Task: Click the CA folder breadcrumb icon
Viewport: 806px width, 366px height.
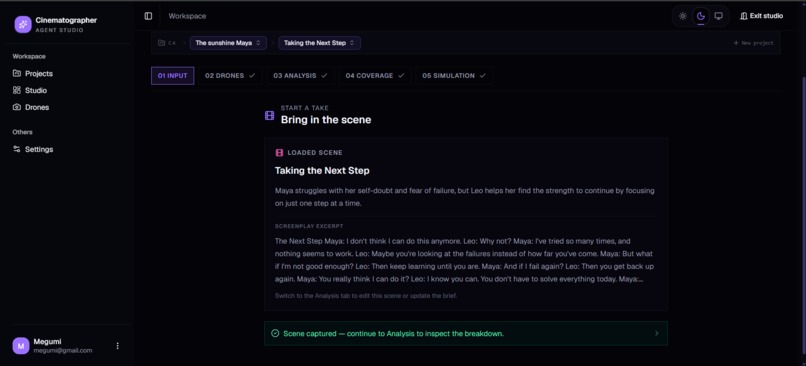Action: [161, 43]
